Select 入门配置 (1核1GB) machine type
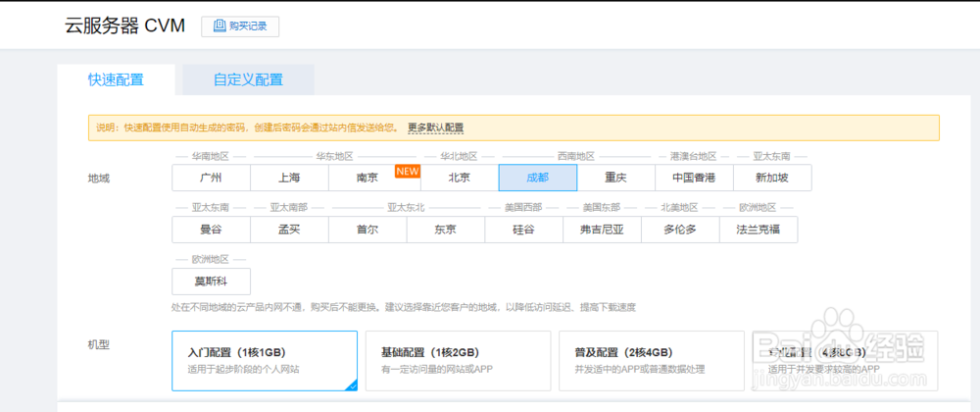980x412 pixels. point(265,361)
